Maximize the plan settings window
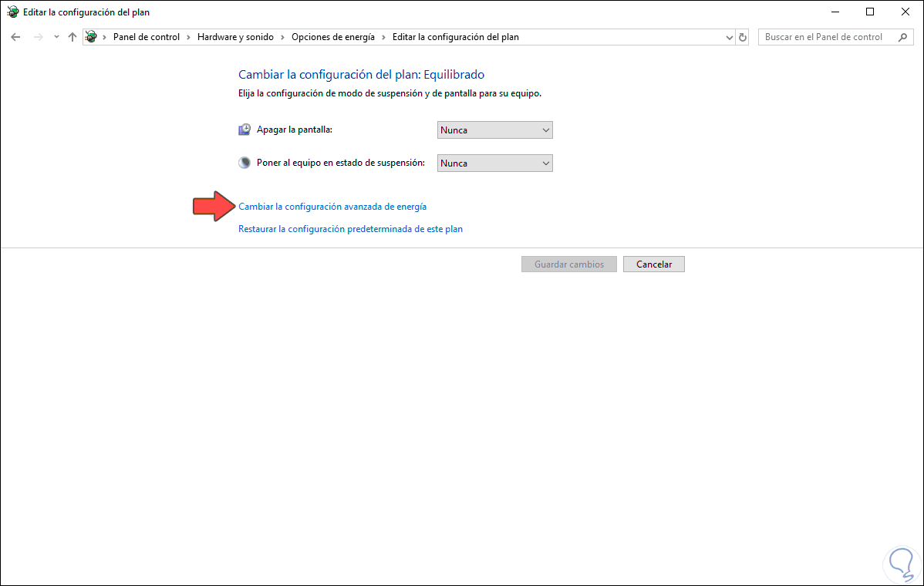The image size is (924, 586). (870, 12)
